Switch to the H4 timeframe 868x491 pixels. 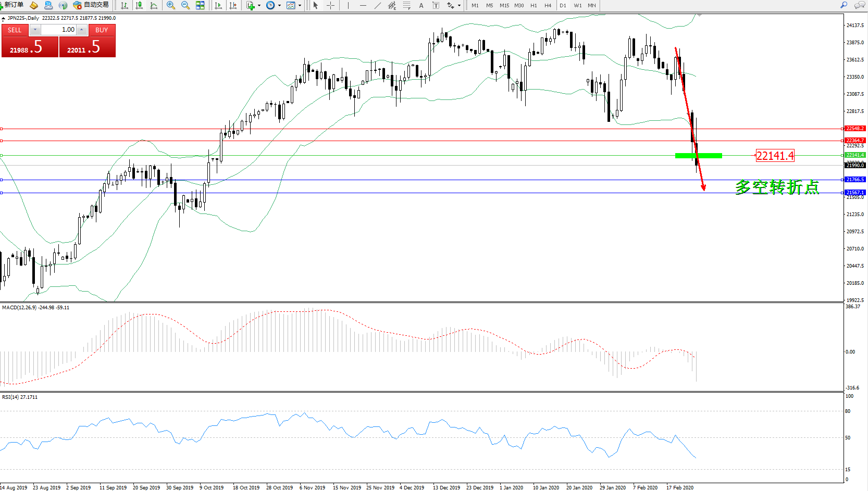point(548,5)
